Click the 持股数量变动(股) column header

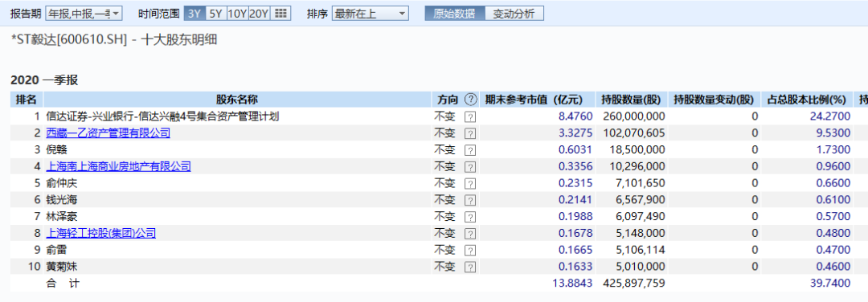(x=714, y=100)
